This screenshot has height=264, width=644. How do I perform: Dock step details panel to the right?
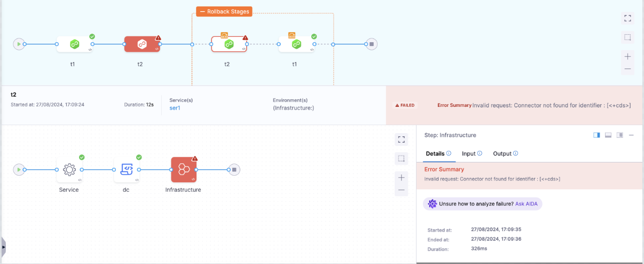[x=596, y=135]
